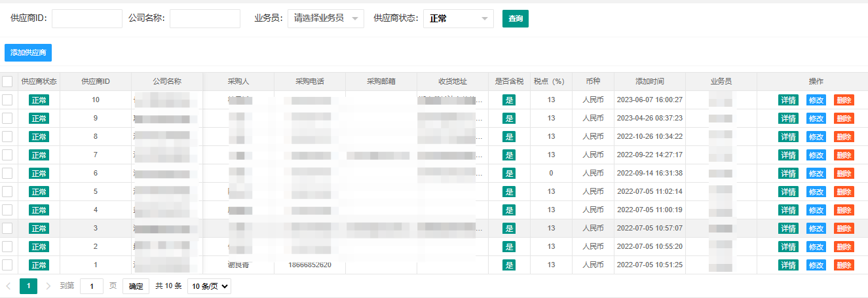Click 删除 on supplier ID 7 row
Image resolution: width=868 pixels, height=298 pixels.
844,155
